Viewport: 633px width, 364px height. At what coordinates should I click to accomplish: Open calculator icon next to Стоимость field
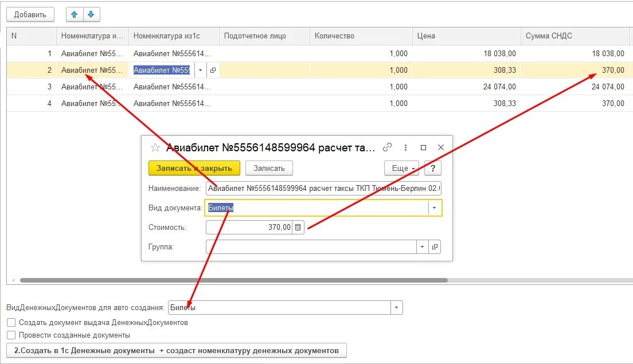pyautogui.click(x=298, y=227)
